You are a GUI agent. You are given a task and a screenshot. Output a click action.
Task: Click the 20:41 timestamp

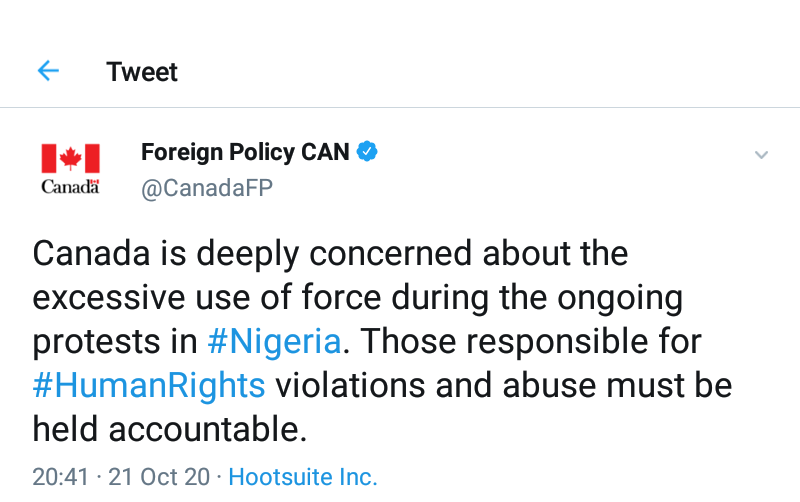(61, 477)
